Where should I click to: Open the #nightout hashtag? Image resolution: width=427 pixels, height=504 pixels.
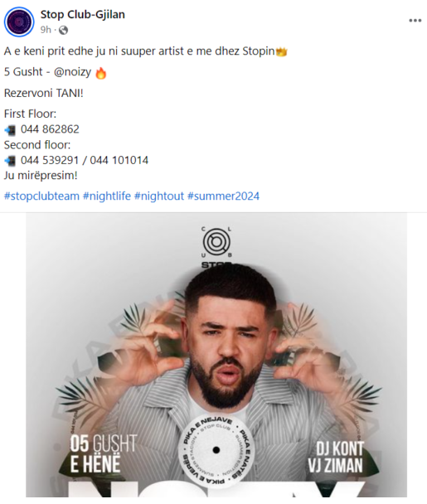click(x=159, y=196)
